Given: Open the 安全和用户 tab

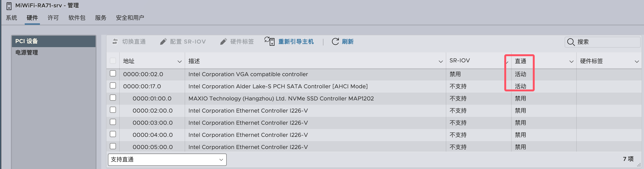Looking at the screenshot, I should 130,18.
